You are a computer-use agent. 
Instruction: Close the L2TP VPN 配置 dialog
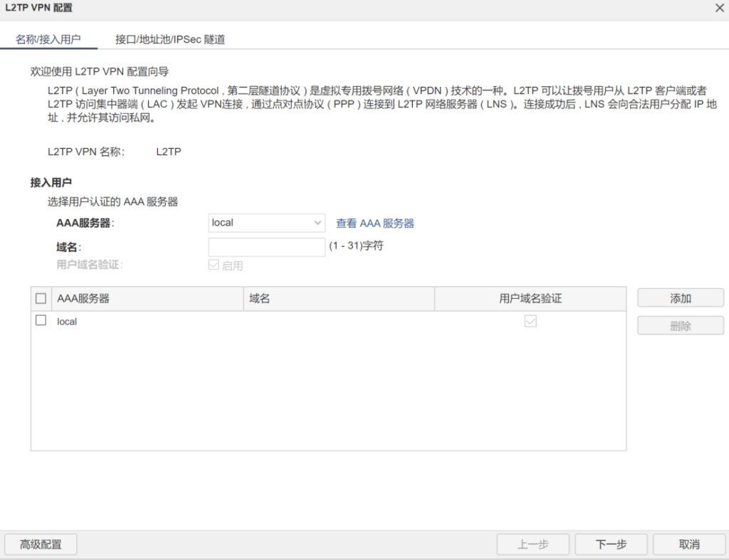tap(719, 8)
